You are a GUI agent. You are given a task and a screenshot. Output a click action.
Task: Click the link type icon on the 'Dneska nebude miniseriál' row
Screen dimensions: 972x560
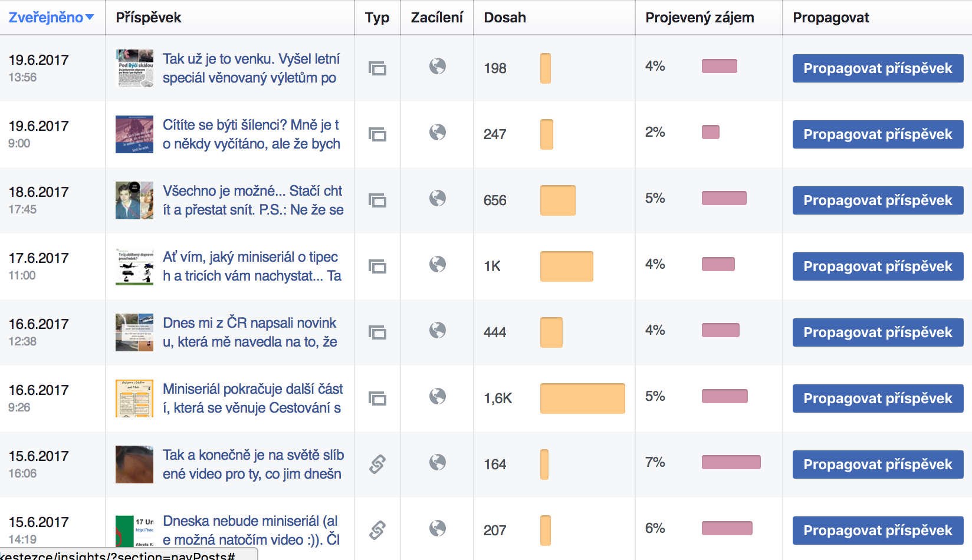[377, 530]
